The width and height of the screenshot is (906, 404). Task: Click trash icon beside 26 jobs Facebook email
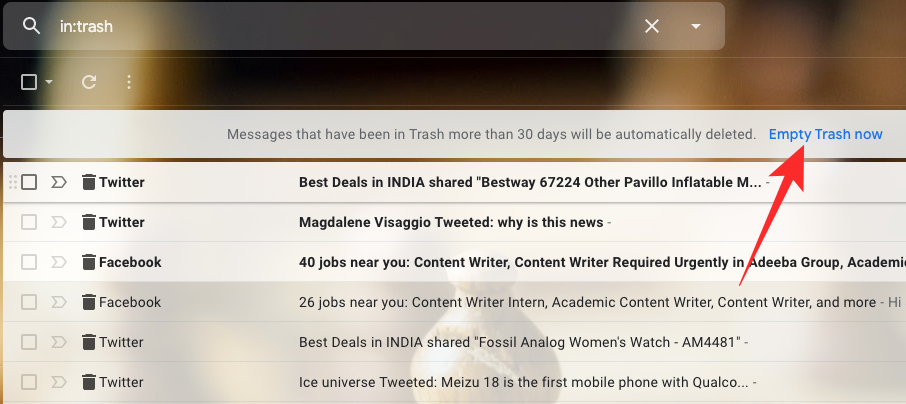click(x=88, y=302)
